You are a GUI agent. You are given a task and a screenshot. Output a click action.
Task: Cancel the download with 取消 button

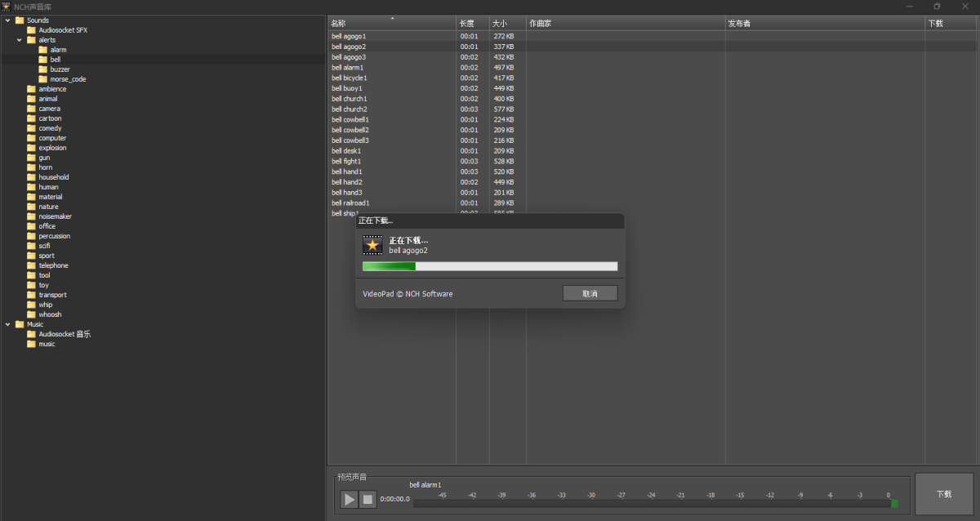(590, 293)
